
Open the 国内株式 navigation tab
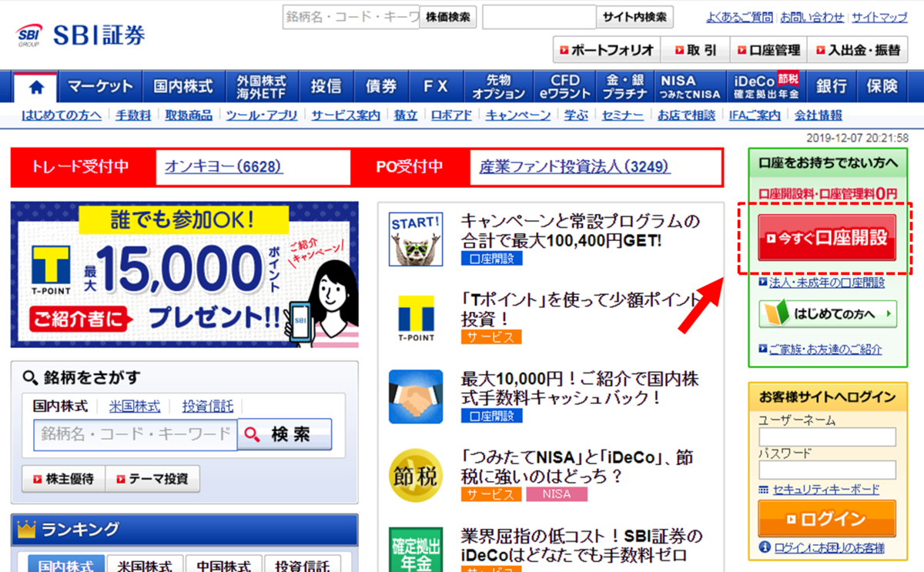click(x=183, y=87)
